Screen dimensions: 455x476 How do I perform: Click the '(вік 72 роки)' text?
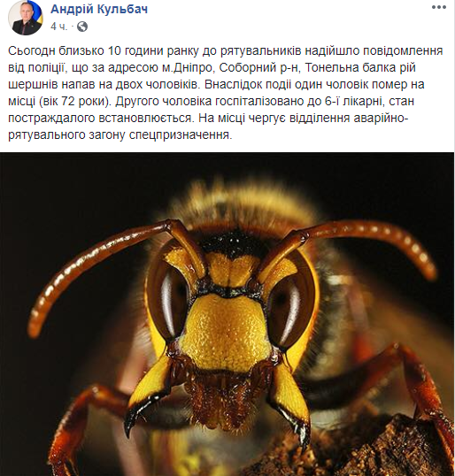pos(75,101)
